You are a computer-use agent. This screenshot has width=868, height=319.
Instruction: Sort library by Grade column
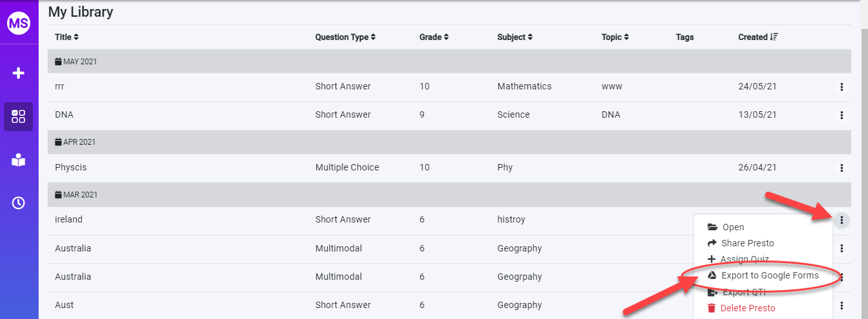coord(434,37)
